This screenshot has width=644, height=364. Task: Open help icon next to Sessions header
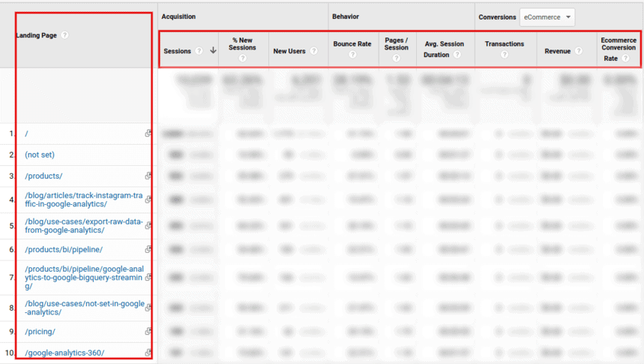pyautogui.click(x=199, y=51)
